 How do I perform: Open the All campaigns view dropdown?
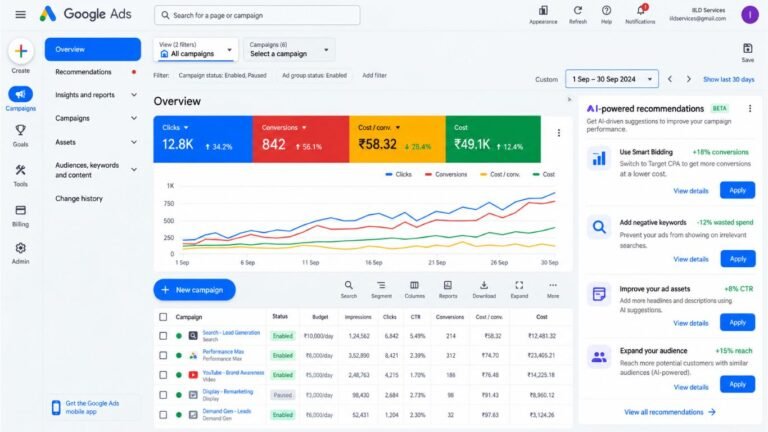(196, 49)
